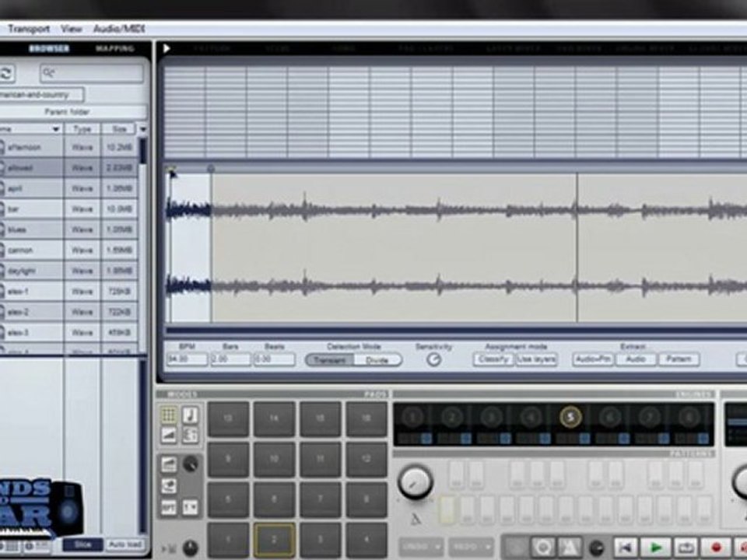This screenshot has width=747, height=560.
Task: Toggle the Slice button under the browser
Action: 82,544
